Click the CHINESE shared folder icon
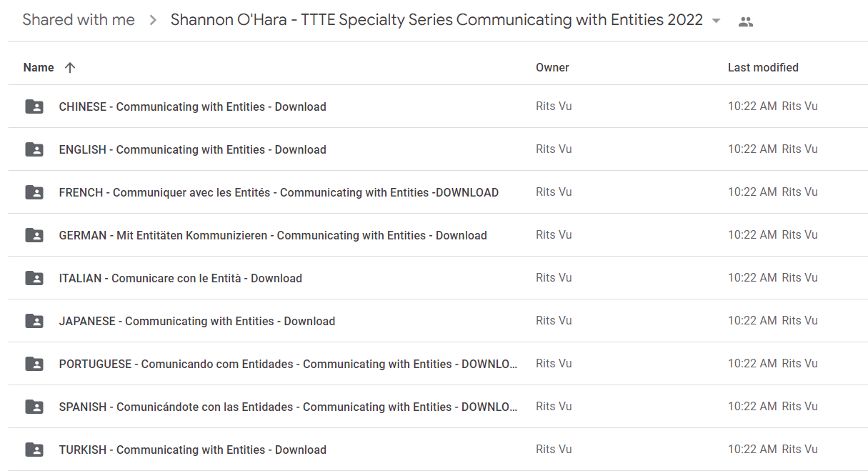The image size is (868, 471). coord(34,106)
